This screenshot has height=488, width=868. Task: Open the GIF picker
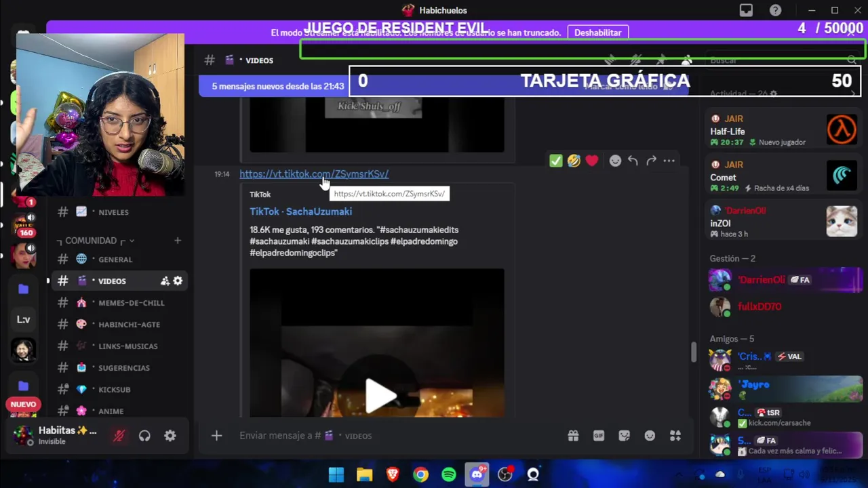coord(599,436)
